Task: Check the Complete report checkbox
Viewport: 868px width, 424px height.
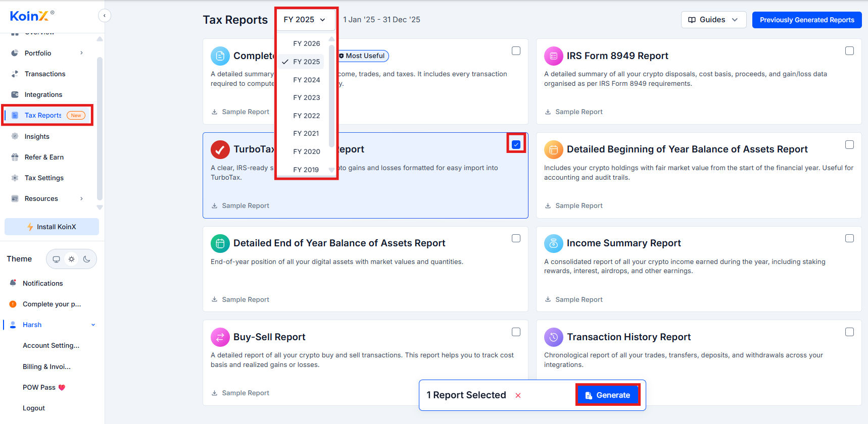Action: [516, 51]
